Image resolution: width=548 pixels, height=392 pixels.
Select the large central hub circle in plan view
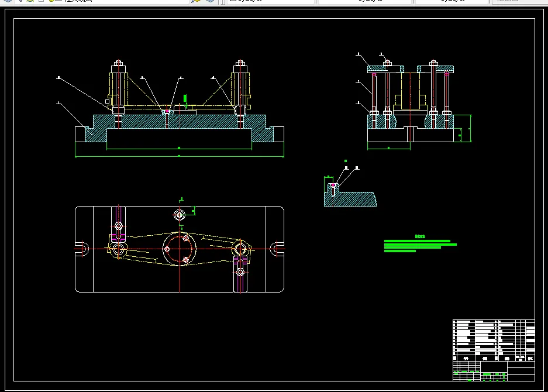pos(179,249)
